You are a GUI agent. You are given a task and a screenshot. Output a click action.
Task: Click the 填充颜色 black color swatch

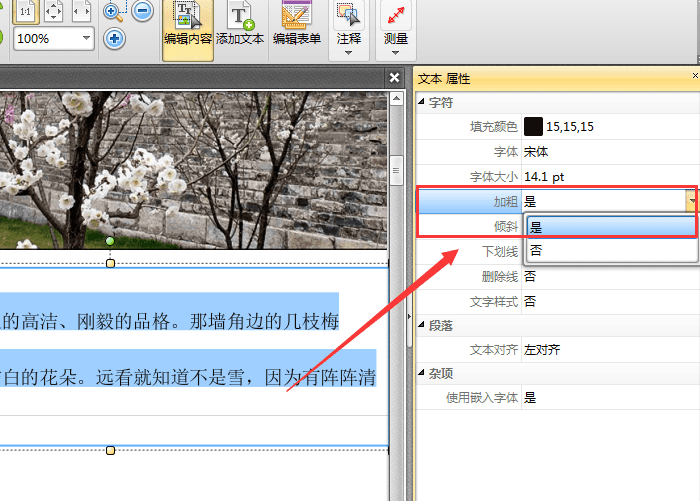click(533, 127)
